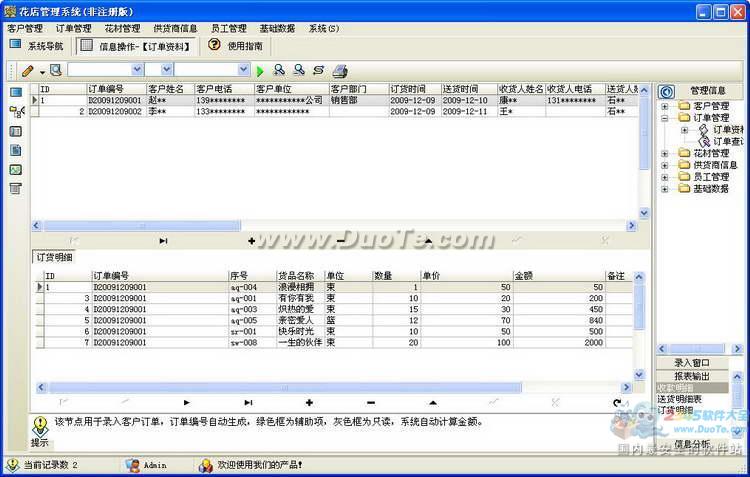Expand the 订单资料 child tree node
Viewport: 750px width, 477px height.
[x=684, y=130]
